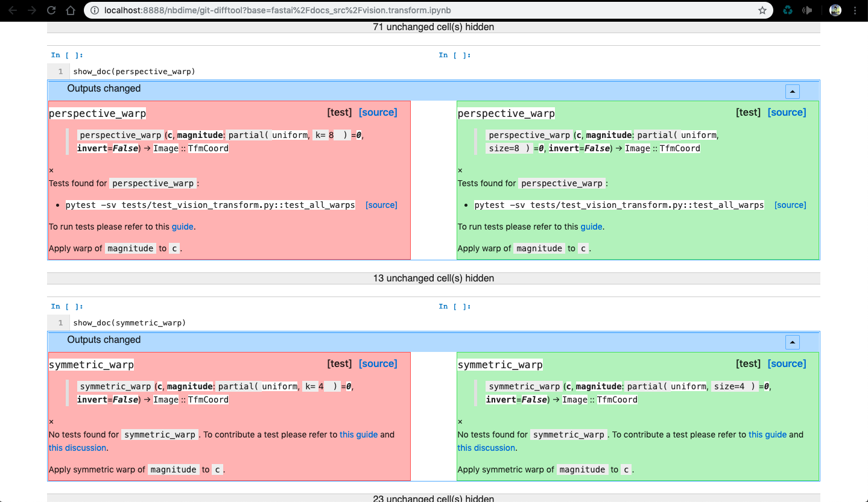The height and width of the screenshot is (502, 868).
Task: Click the show_doc(perspective_warp) code line
Action: pyautogui.click(x=135, y=72)
